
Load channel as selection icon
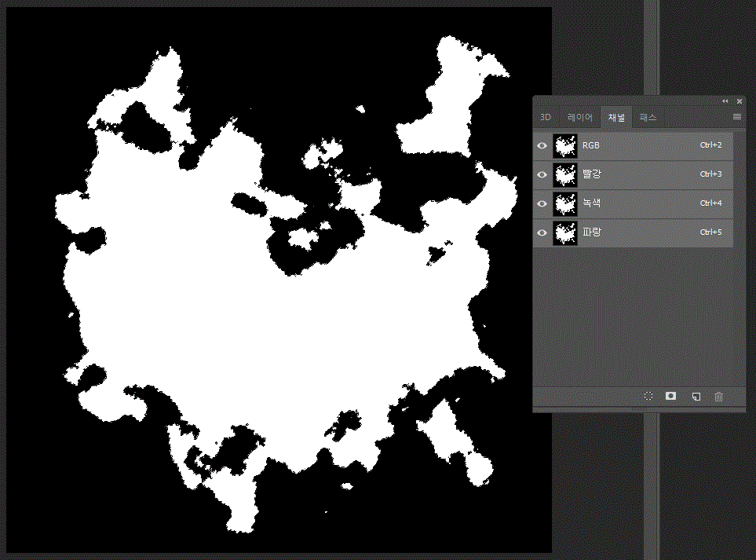[x=648, y=396]
